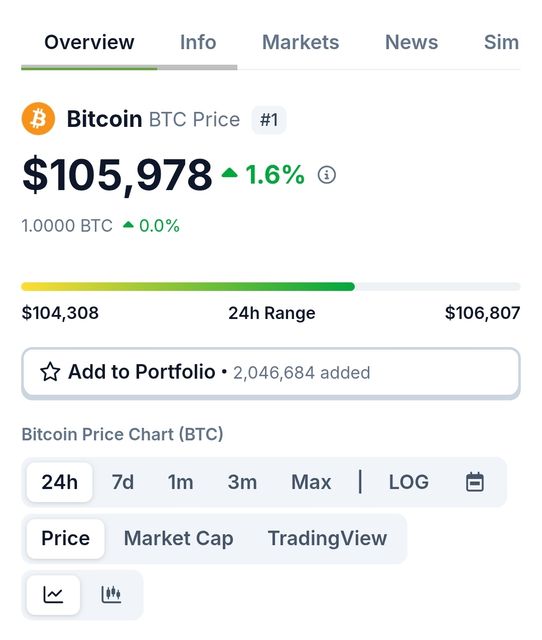Click the star icon in Add to Portfolio
This screenshot has width=542, height=640.
tap(50, 372)
